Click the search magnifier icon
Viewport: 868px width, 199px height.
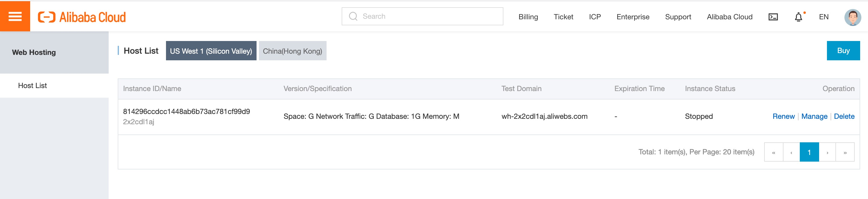[x=353, y=16]
